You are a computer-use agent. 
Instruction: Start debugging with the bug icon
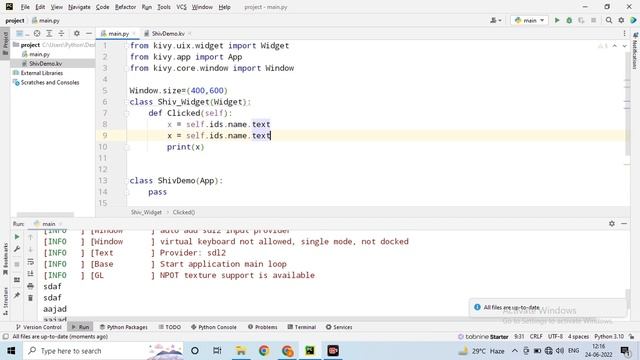coord(569,20)
